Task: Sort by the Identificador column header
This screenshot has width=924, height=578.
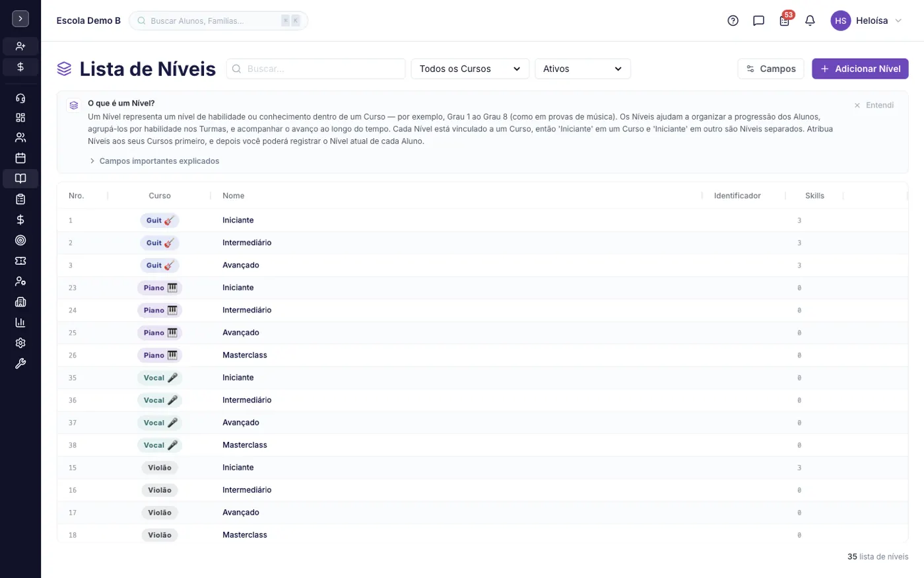Action: (x=737, y=196)
